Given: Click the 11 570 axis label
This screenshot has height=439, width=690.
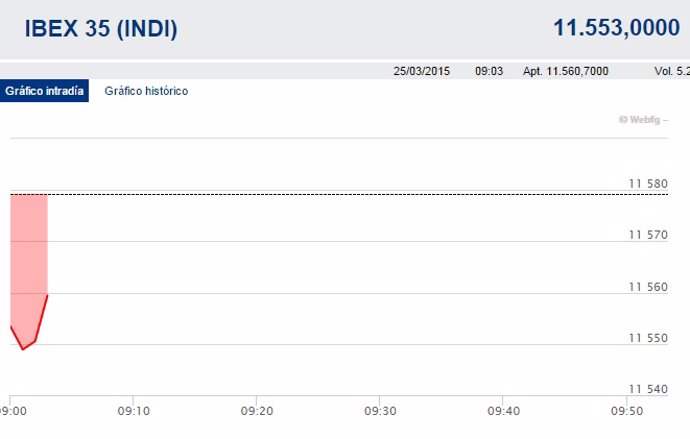Looking at the screenshot, I should (x=648, y=235).
